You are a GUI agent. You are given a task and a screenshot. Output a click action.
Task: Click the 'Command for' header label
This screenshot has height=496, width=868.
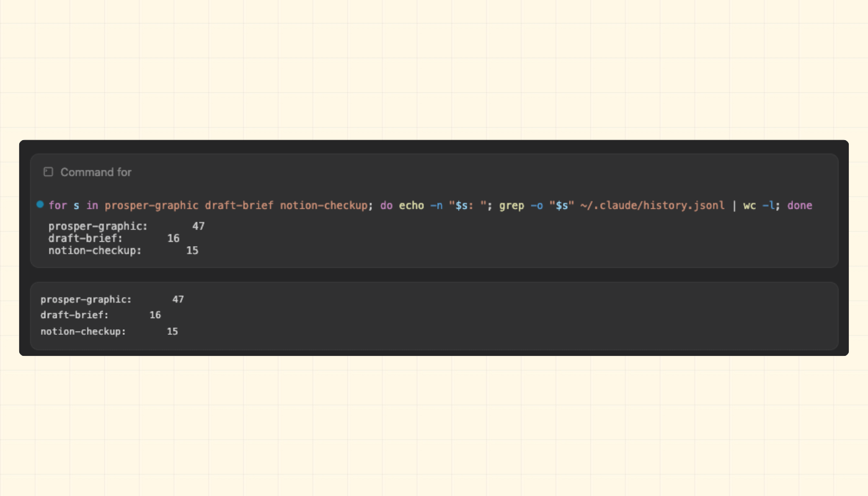(96, 172)
